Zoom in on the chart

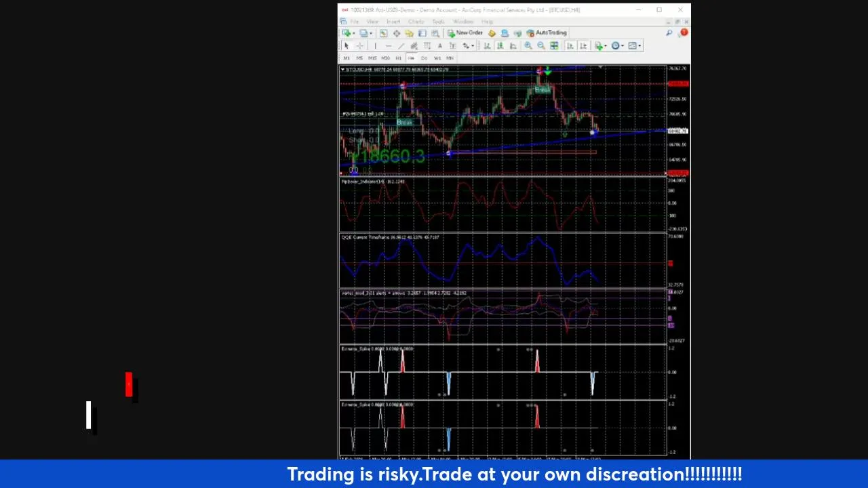(528, 45)
